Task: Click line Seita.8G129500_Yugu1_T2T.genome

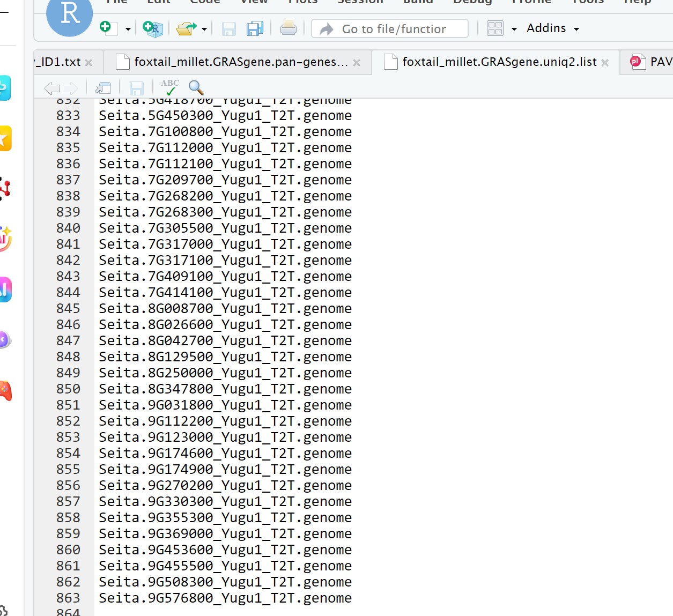Action: tap(225, 357)
